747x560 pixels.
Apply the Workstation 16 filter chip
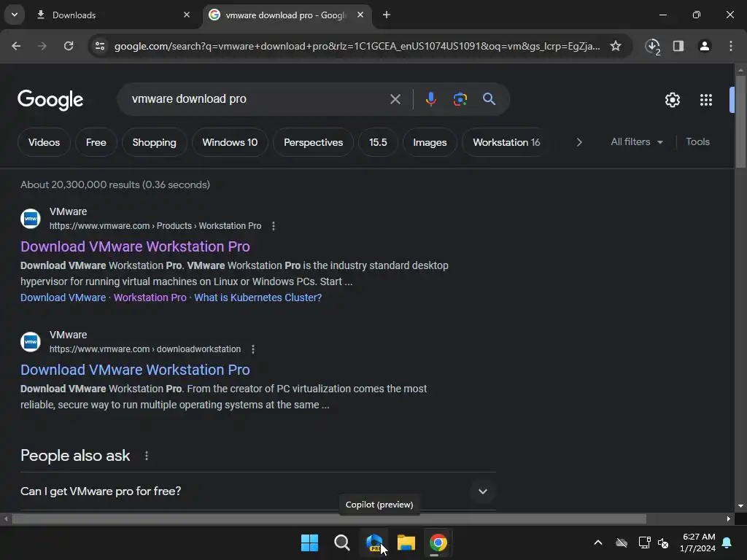506,142
